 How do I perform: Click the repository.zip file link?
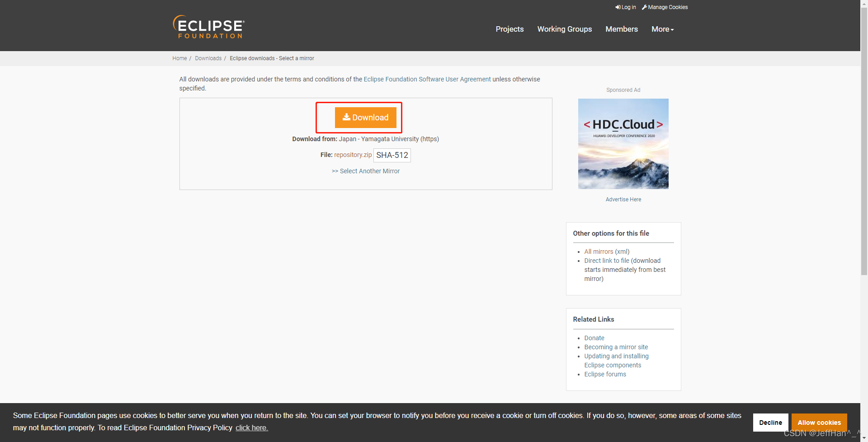tap(353, 155)
